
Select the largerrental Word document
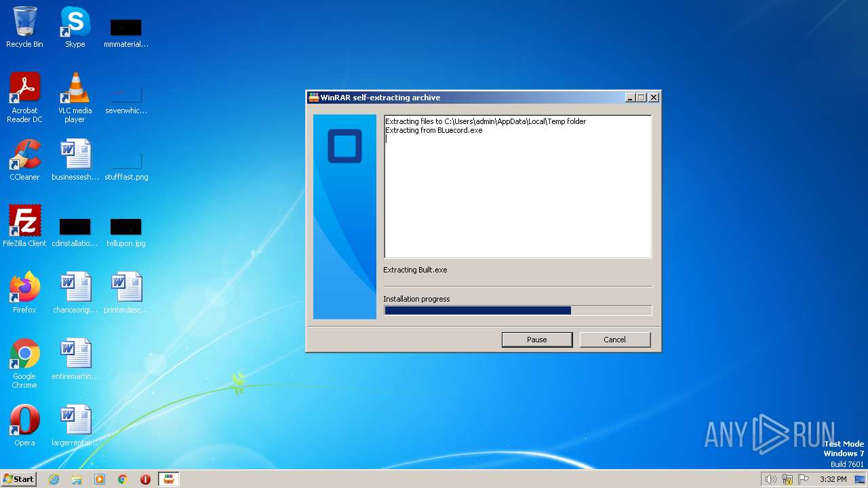click(x=75, y=426)
